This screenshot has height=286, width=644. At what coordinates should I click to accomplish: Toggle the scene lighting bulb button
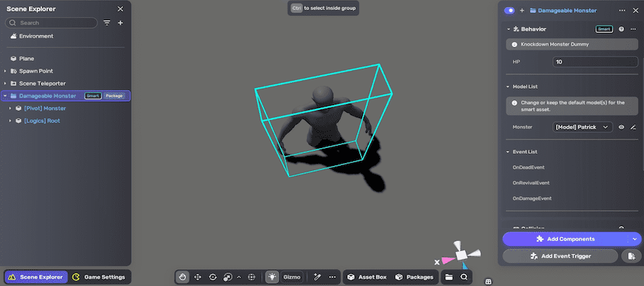point(272,277)
